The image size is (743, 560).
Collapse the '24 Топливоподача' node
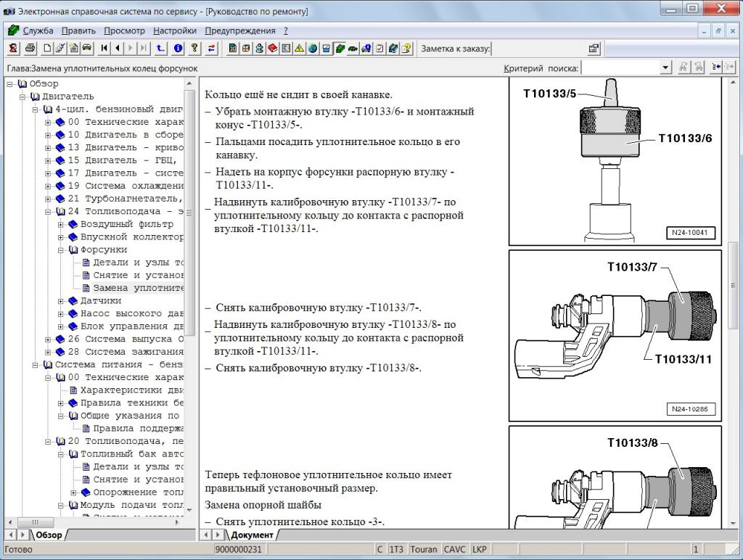pyautogui.click(x=48, y=212)
